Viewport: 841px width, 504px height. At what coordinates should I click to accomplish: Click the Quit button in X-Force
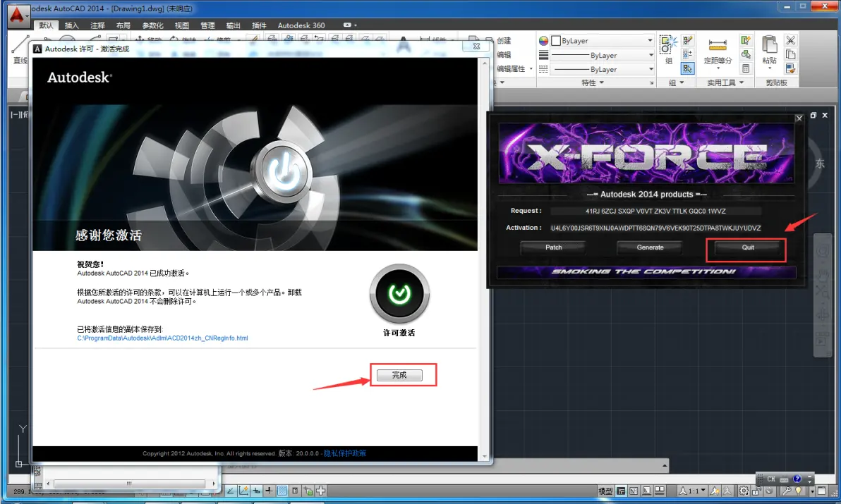tap(748, 247)
